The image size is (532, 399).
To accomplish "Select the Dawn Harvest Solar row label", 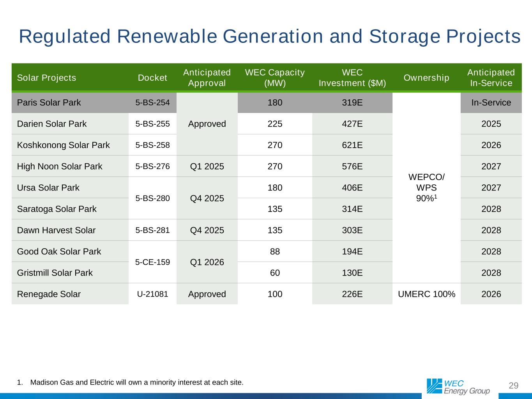I will coord(56,230).
